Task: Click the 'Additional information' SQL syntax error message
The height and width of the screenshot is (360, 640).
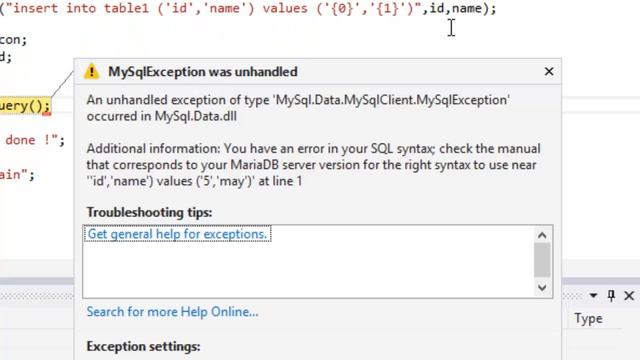Action: pyautogui.click(x=313, y=165)
